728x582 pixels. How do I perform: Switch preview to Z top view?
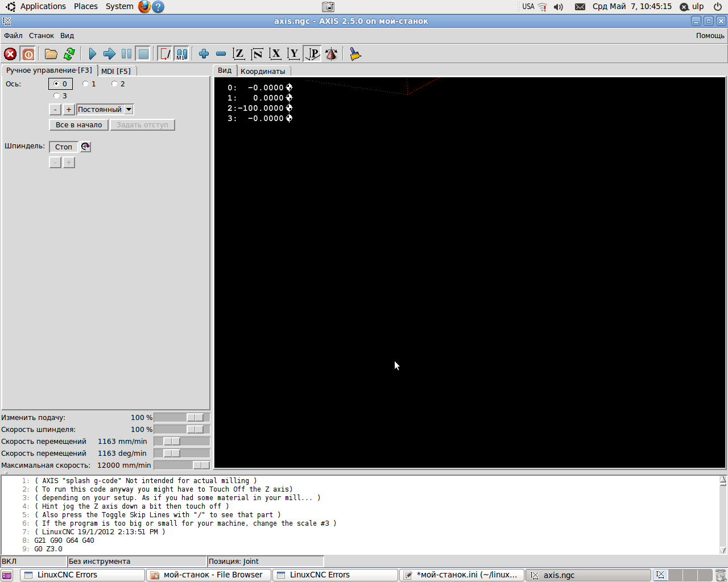pos(239,54)
